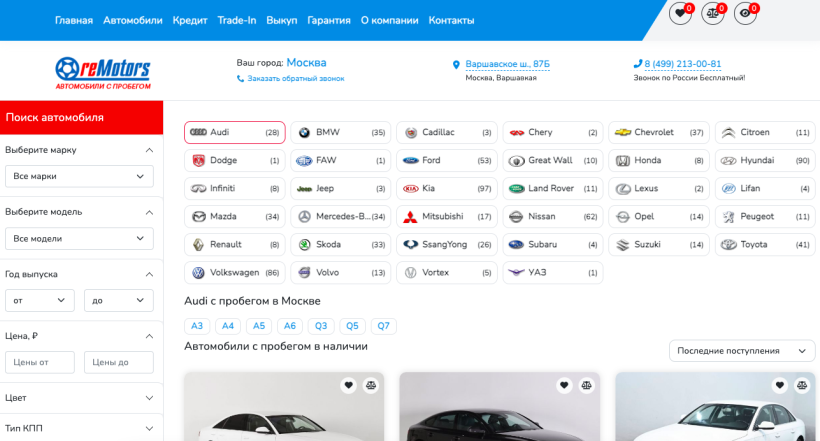Open Выкуп in top menu
820x441 pixels.
tap(282, 20)
